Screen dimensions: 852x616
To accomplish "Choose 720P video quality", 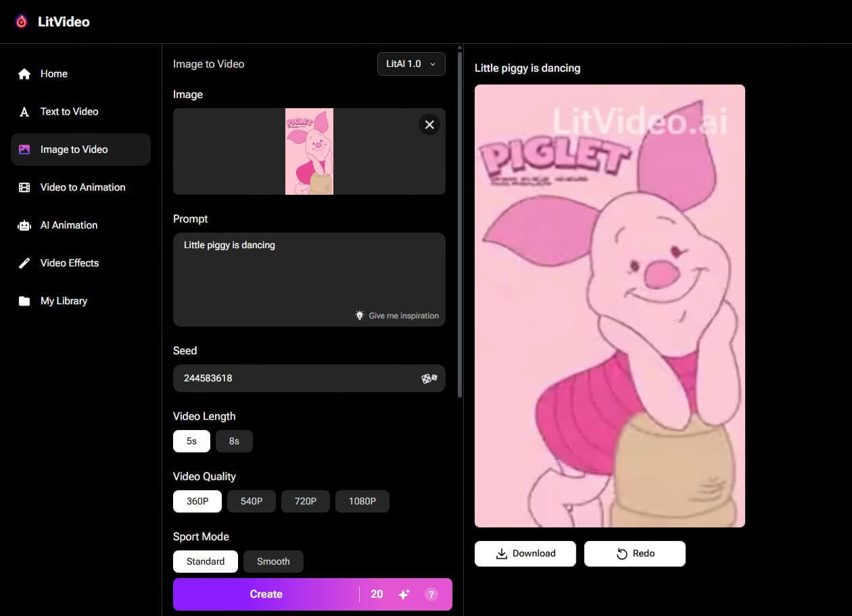I will tap(306, 501).
